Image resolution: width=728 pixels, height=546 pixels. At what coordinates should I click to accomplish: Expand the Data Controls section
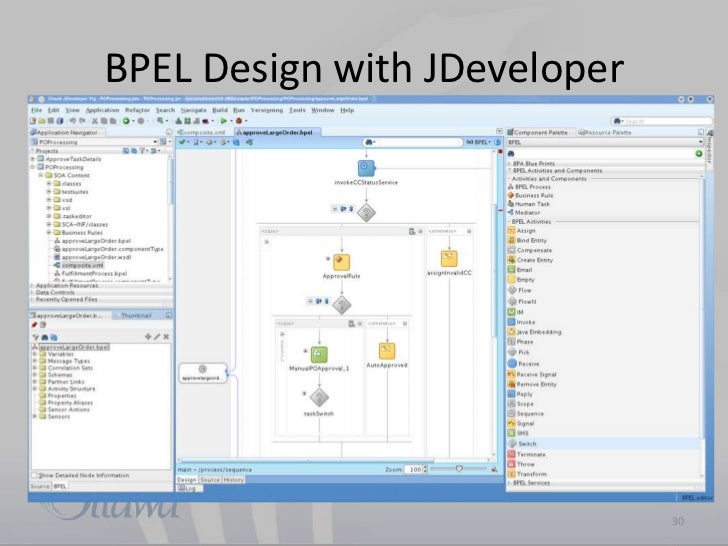point(32,292)
